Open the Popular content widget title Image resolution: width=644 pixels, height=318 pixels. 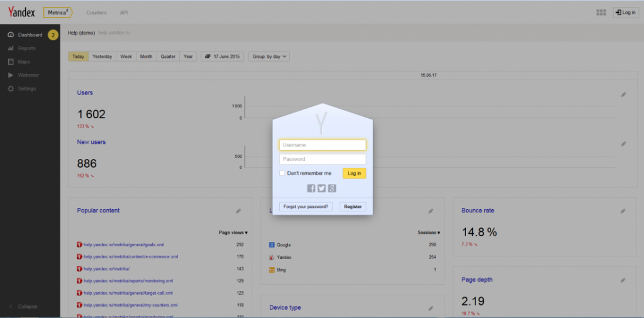point(98,211)
